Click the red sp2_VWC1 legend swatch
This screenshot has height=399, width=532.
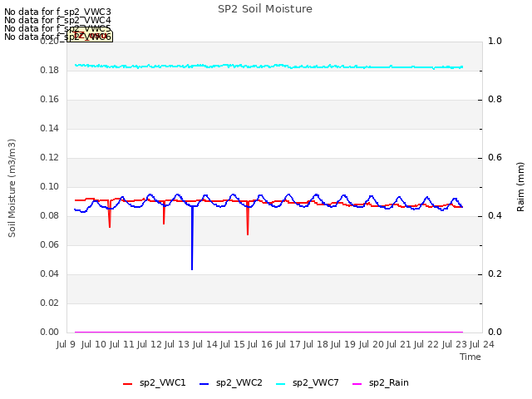[x=127, y=384]
